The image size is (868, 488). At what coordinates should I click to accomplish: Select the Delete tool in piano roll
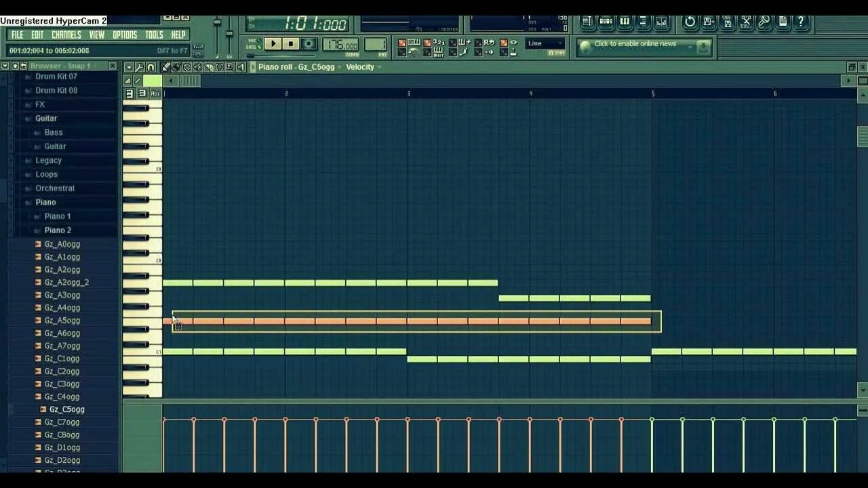click(x=186, y=67)
